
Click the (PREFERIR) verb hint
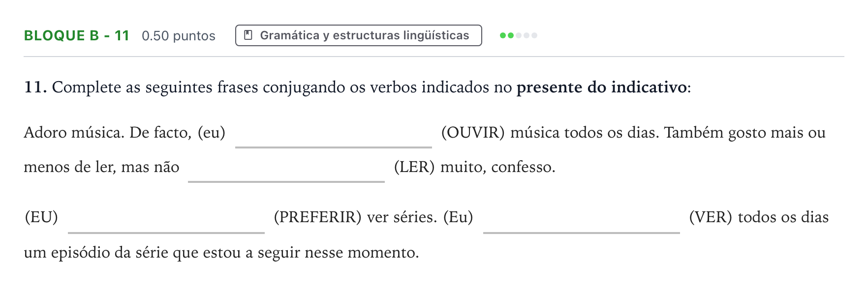[x=317, y=217]
